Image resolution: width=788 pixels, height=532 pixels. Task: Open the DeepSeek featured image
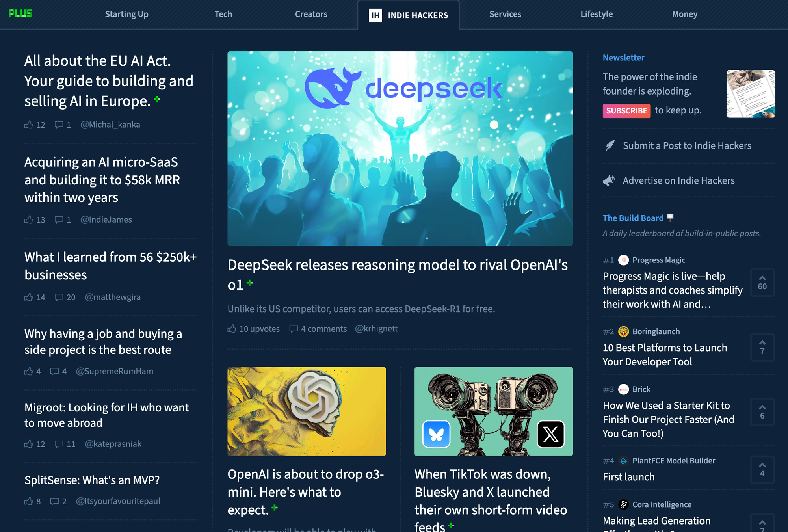coord(400,149)
